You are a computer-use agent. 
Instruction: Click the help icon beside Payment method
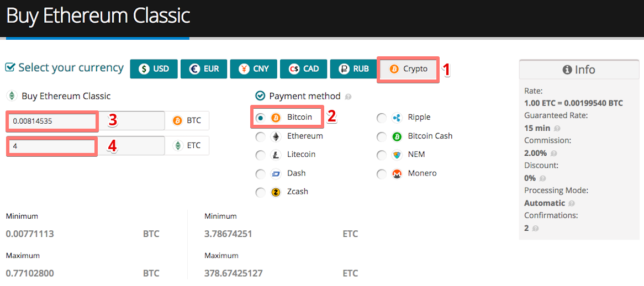tap(349, 97)
